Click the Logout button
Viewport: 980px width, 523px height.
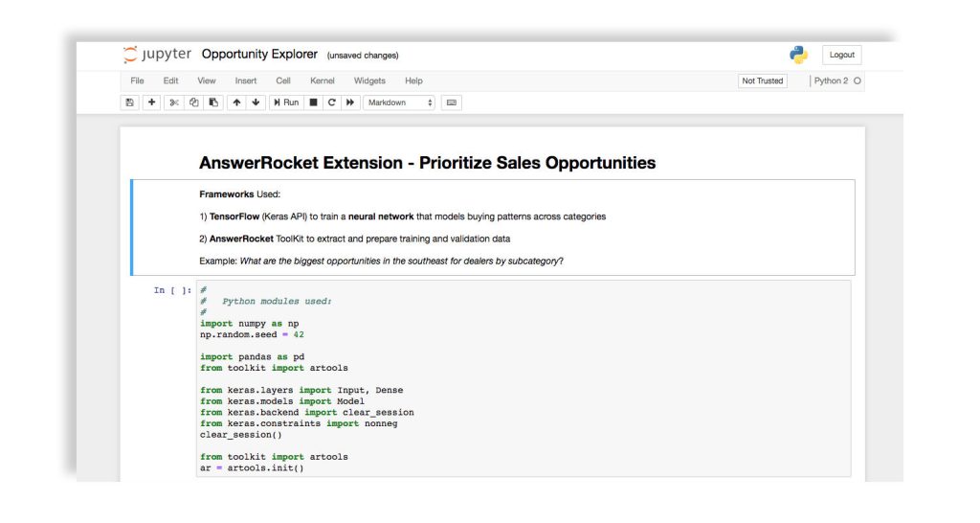pyautogui.click(x=841, y=56)
